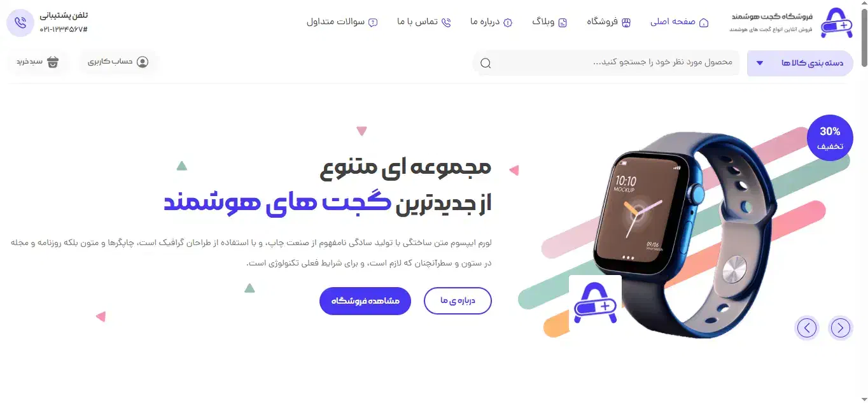868x403 pixels.
Task: Click the product search input field
Action: [607, 63]
